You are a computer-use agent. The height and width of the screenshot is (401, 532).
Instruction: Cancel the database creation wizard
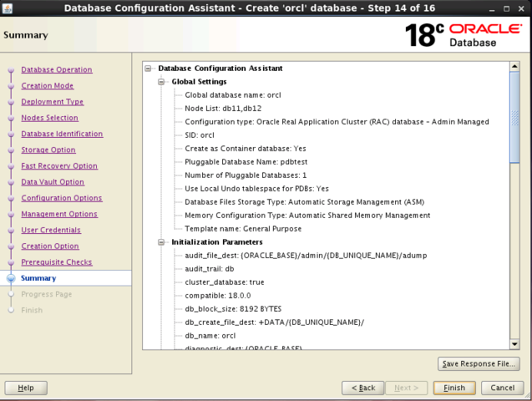coord(502,388)
